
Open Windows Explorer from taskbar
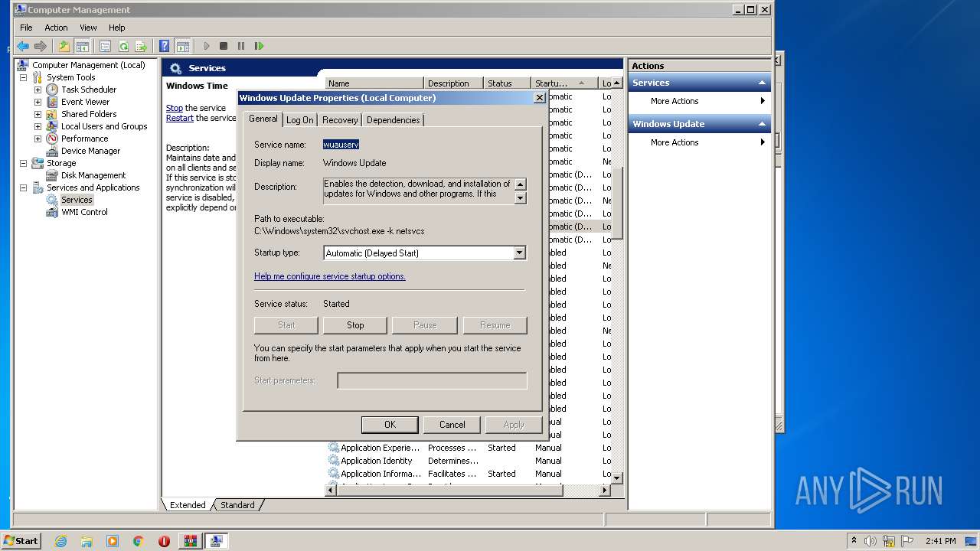pyautogui.click(x=87, y=541)
